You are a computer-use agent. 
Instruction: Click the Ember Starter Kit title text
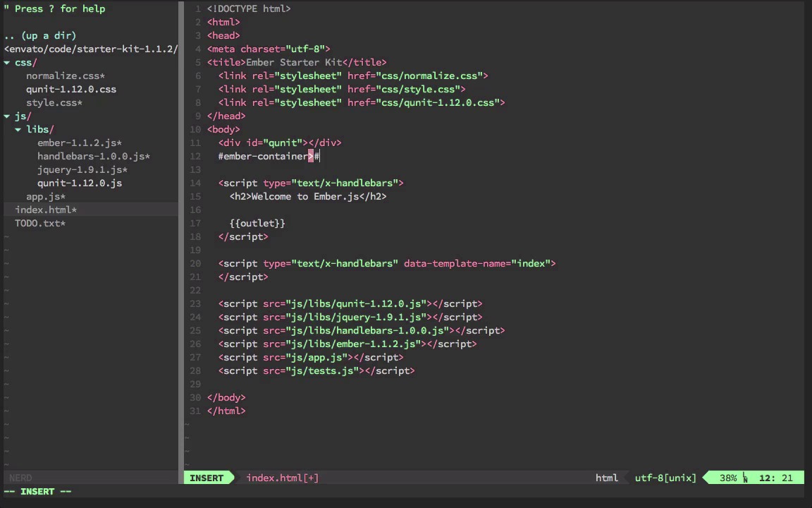tap(294, 63)
